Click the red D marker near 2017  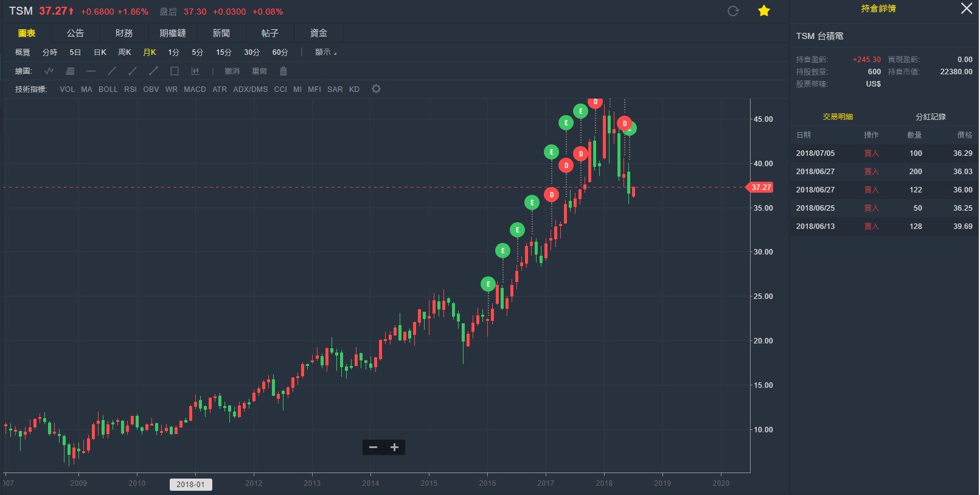point(551,195)
